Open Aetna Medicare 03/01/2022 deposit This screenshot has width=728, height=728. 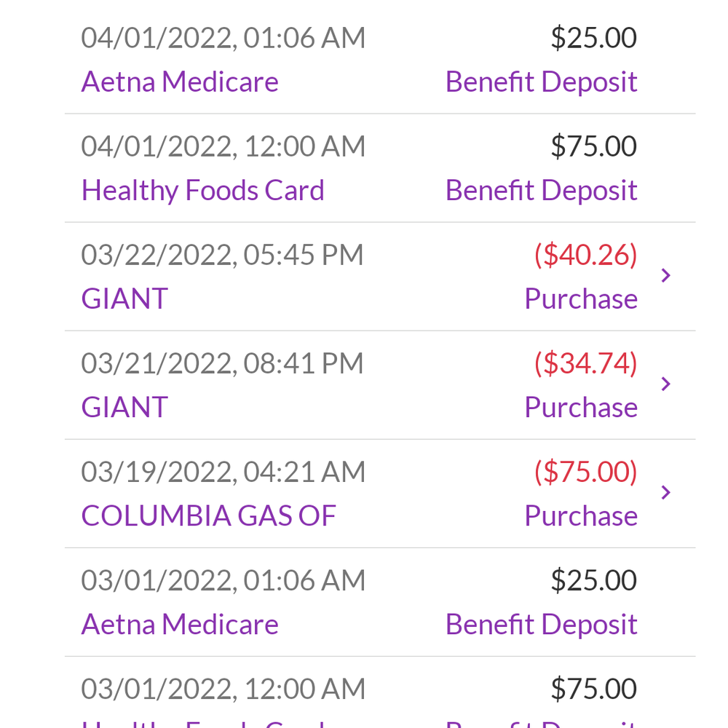[x=380, y=602]
